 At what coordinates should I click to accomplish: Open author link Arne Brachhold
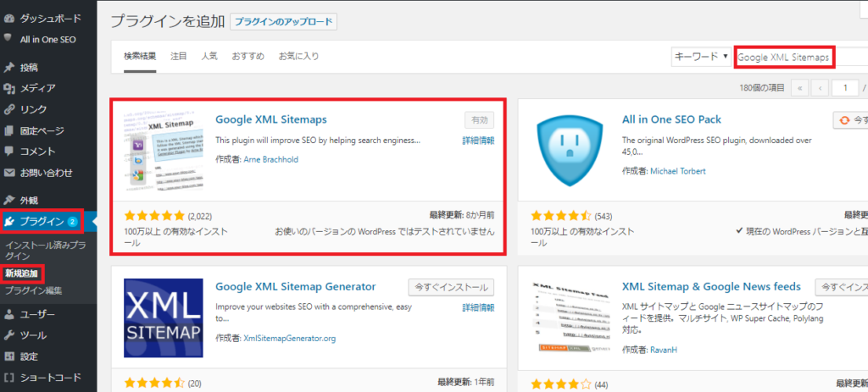(x=270, y=160)
